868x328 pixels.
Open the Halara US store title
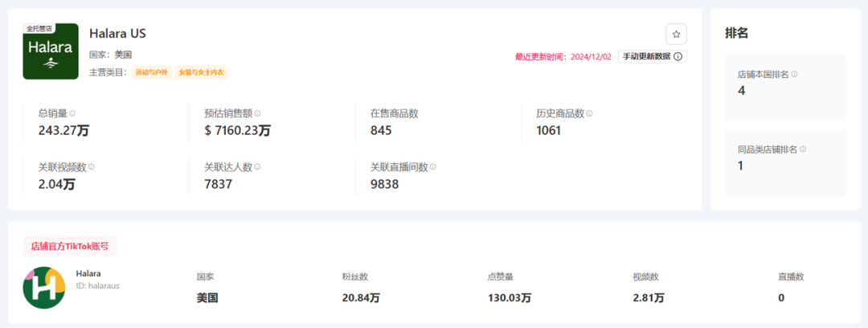click(x=117, y=34)
